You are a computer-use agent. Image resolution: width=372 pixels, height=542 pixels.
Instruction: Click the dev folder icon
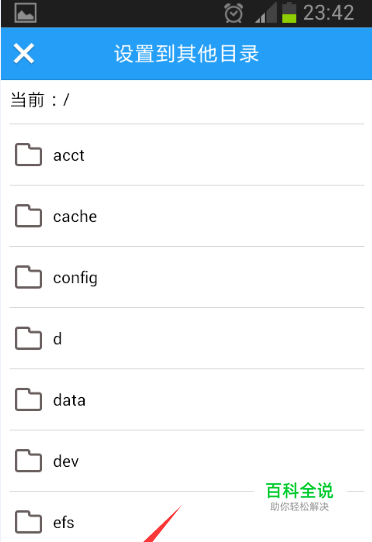[28, 461]
